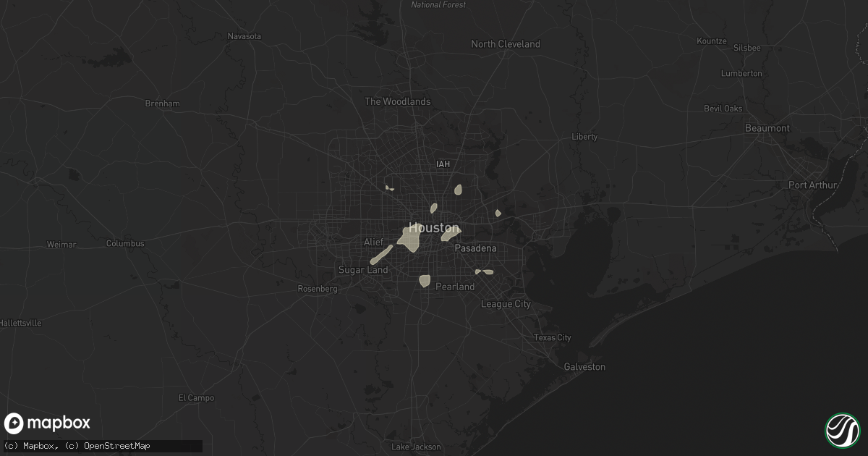Click the highlighted area near Sugar Land
The image size is (868, 456).
point(381,255)
